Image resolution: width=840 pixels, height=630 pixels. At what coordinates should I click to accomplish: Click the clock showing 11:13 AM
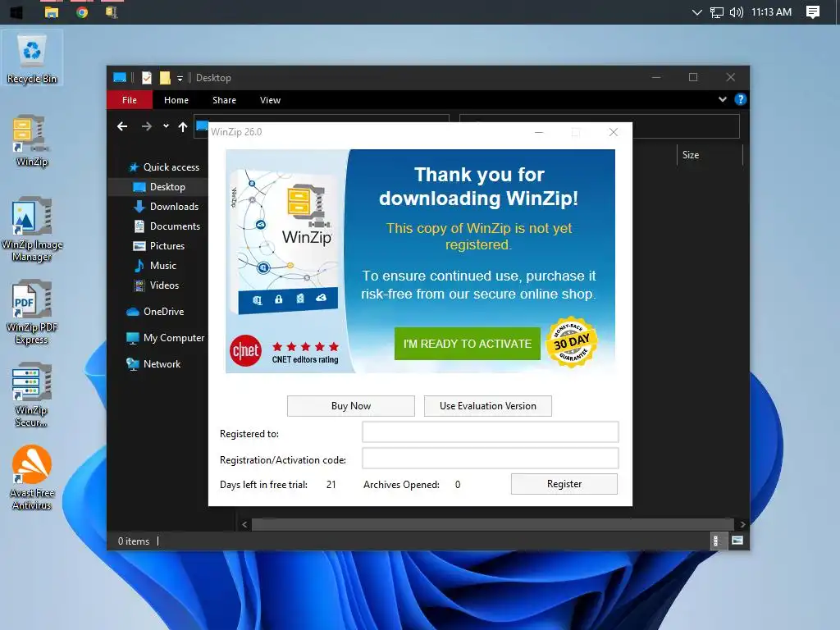click(x=771, y=11)
